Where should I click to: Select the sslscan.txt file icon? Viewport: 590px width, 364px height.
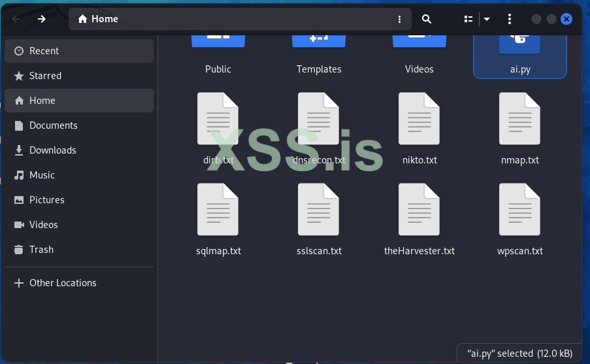pos(318,209)
